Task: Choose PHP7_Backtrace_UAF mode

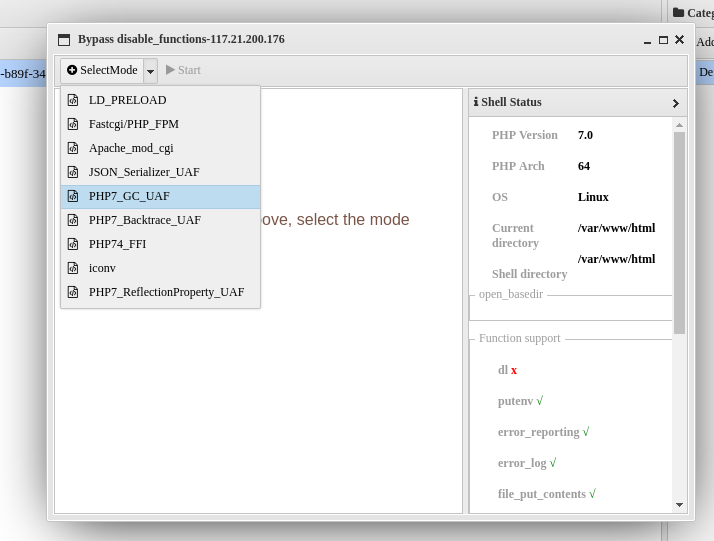Action: [160, 220]
